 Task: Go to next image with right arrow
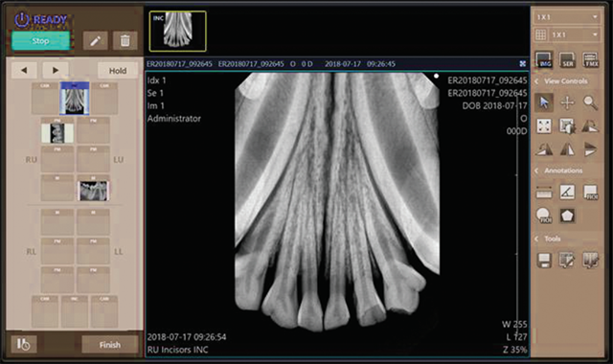(56, 70)
